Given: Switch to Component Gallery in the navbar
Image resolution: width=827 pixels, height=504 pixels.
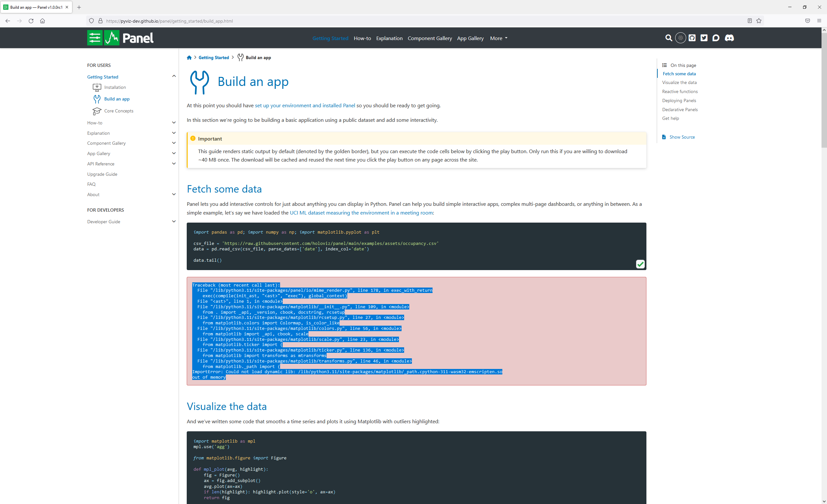Looking at the screenshot, I should coord(430,38).
